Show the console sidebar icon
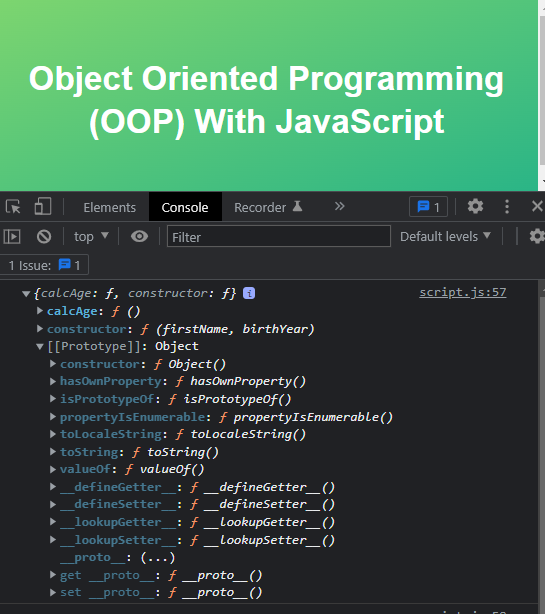This screenshot has width=545, height=614. [12, 237]
